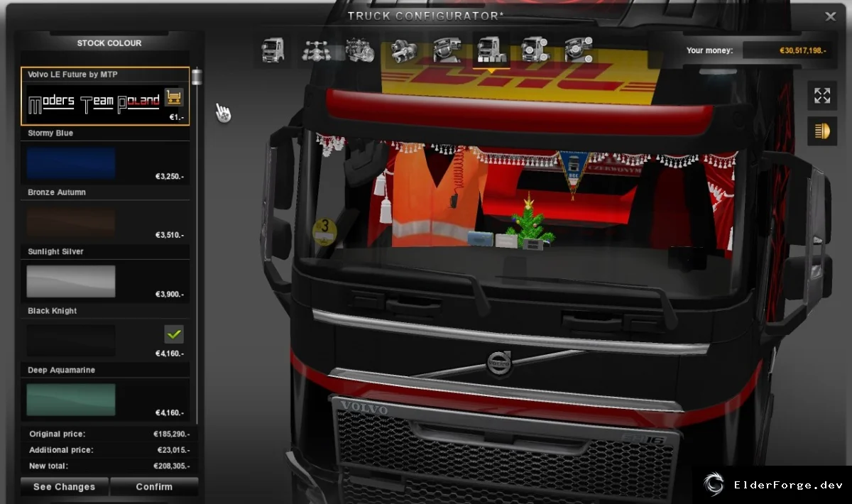Click the colour list scrollbar handle

click(197, 77)
